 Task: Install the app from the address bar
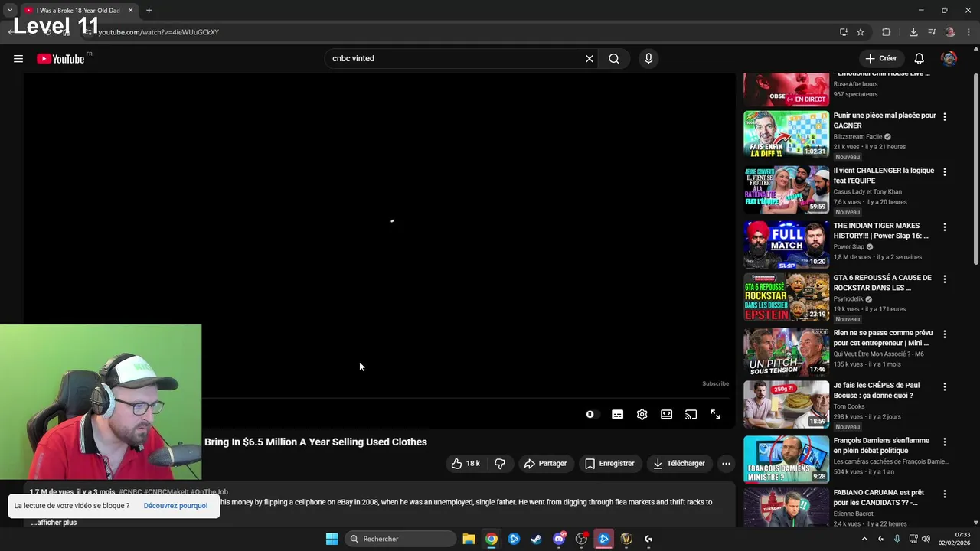pyautogui.click(x=844, y=32)
